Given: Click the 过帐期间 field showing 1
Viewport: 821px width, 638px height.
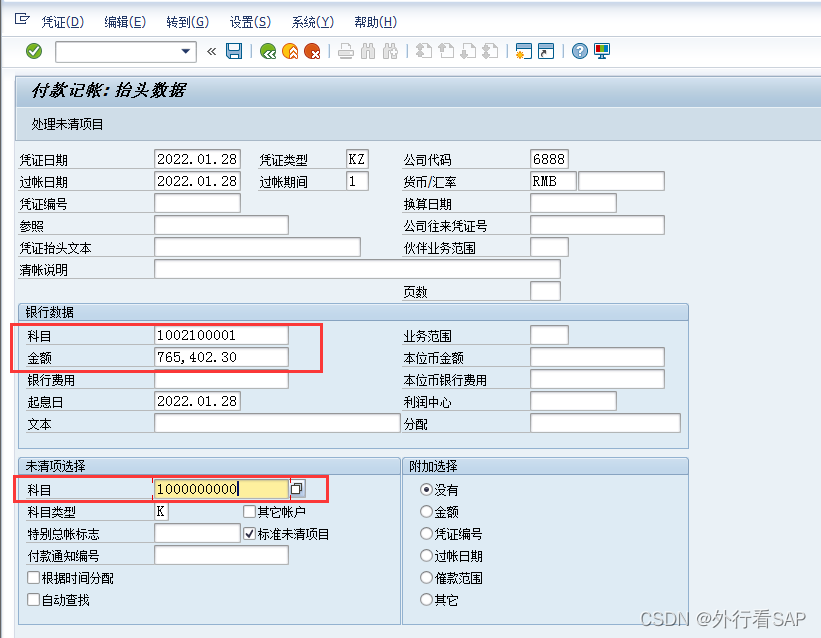Looking at the screenshot, I should coord(357,181).
